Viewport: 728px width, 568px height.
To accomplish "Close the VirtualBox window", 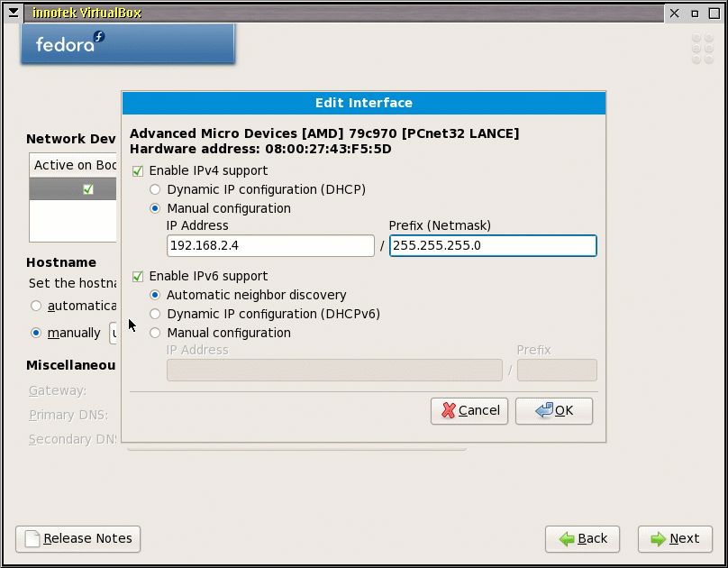I will click(x=675, y=13).
